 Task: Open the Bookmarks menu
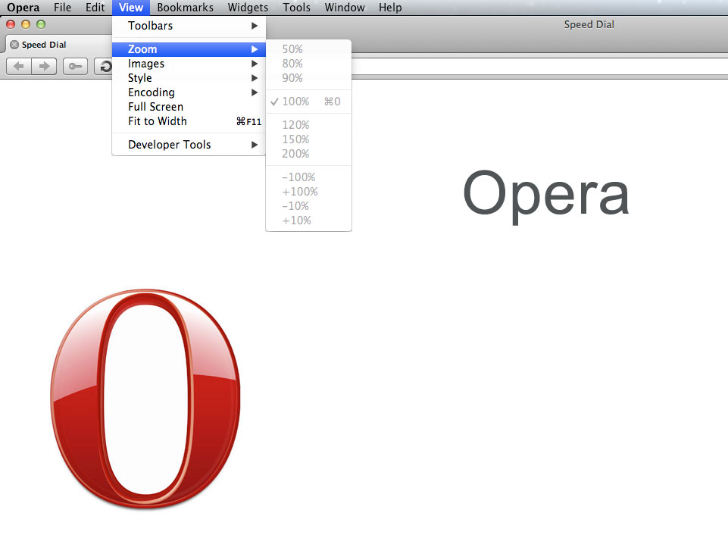186,8
